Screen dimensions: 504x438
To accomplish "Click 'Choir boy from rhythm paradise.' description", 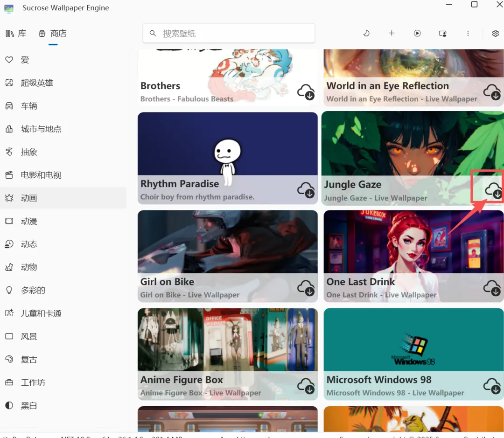I will pos(197,197).
